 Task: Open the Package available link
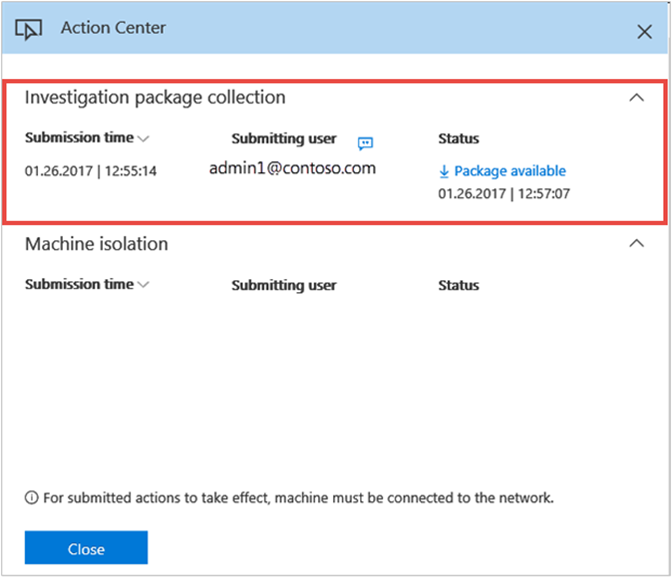pyautogui.click(x=509, y=171)
